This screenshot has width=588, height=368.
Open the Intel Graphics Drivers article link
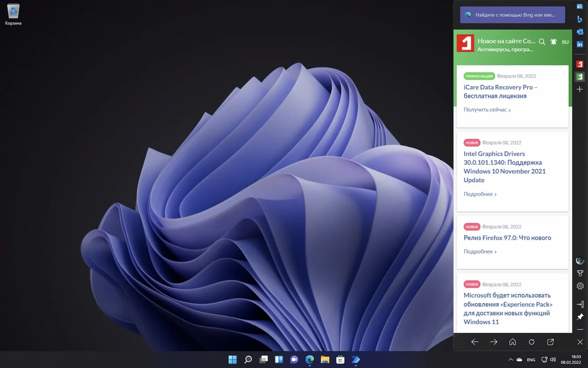[x=504, y=167]
